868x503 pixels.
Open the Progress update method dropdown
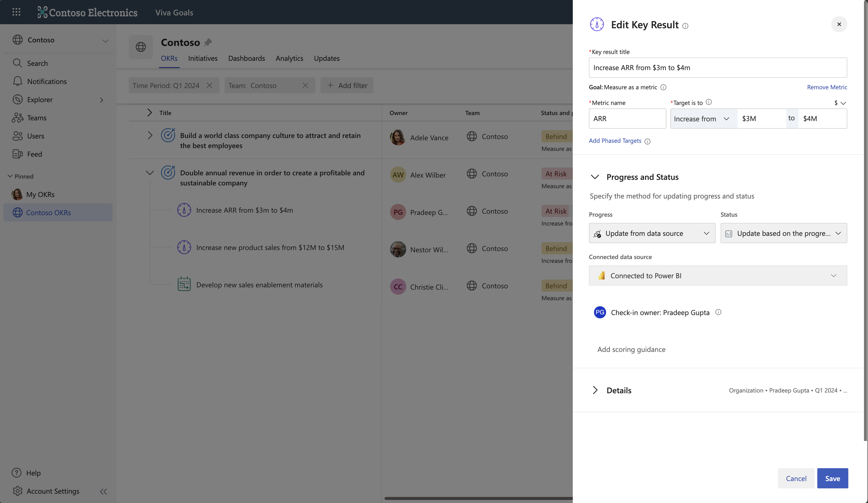point(652,233)
